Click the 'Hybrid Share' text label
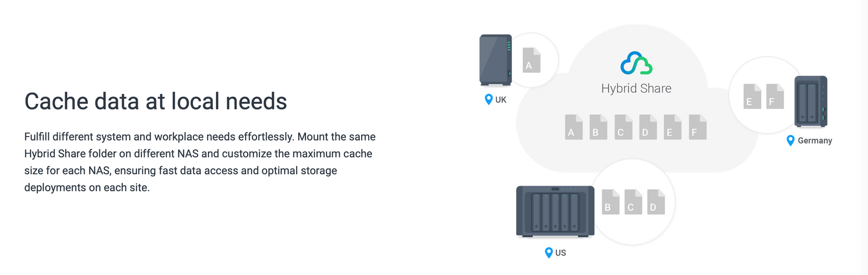This screenshot has height=275, width=868. click(636, 89)
